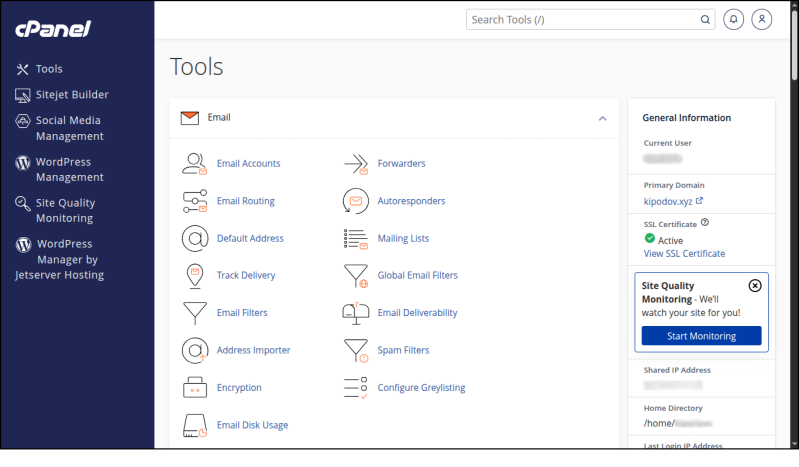799x467 pixels.
Task: Open the Forwarders link
Action: [402, 164]
